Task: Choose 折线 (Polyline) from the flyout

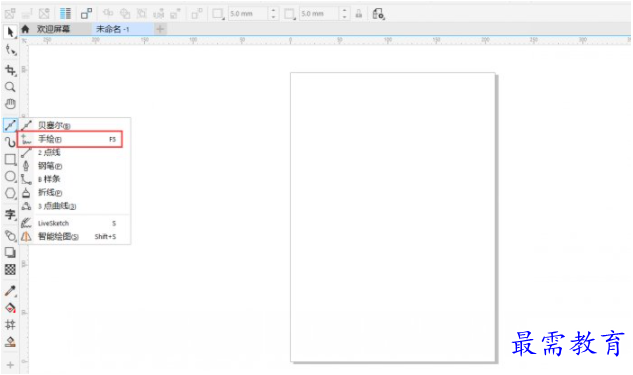Action: [74, 193]
